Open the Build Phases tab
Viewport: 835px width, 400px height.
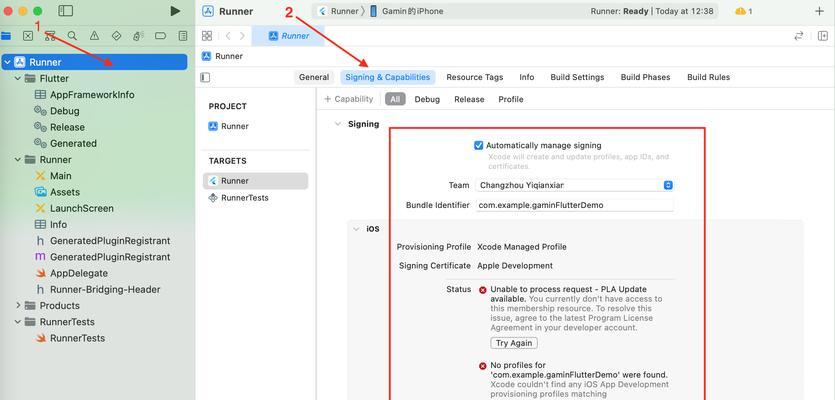point(645,77)
